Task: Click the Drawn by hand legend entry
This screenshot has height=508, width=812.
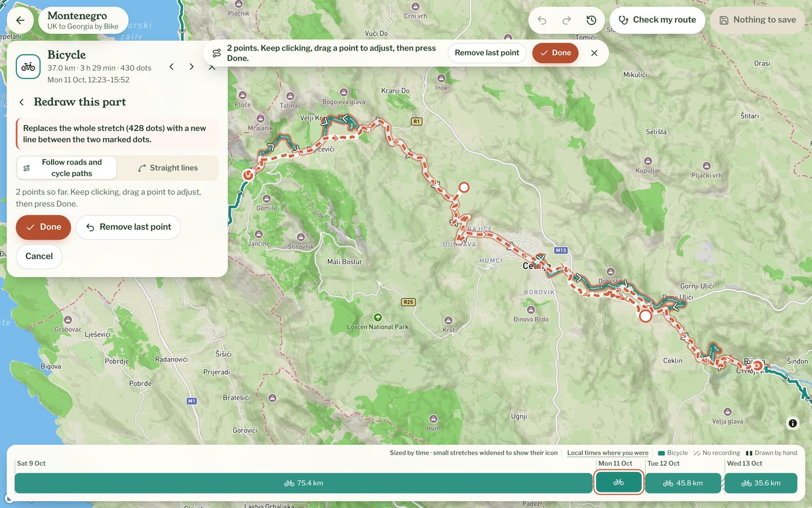Action: tap(771, 453)
